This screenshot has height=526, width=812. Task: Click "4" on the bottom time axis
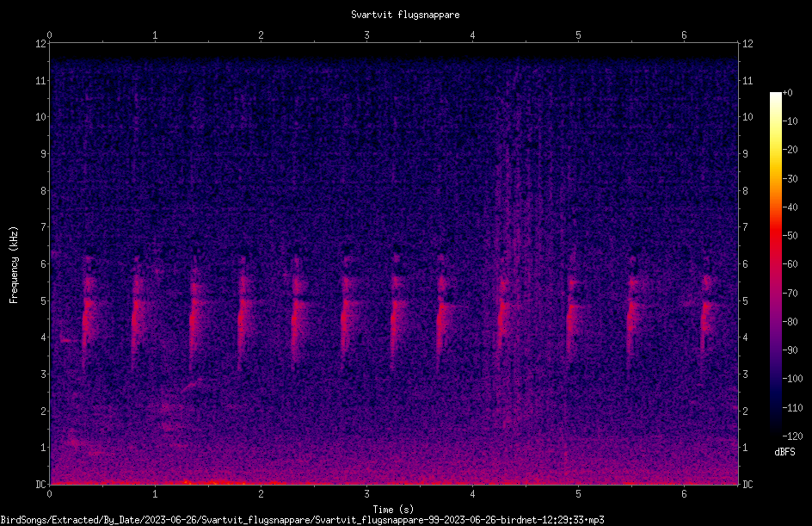point(472,494)
